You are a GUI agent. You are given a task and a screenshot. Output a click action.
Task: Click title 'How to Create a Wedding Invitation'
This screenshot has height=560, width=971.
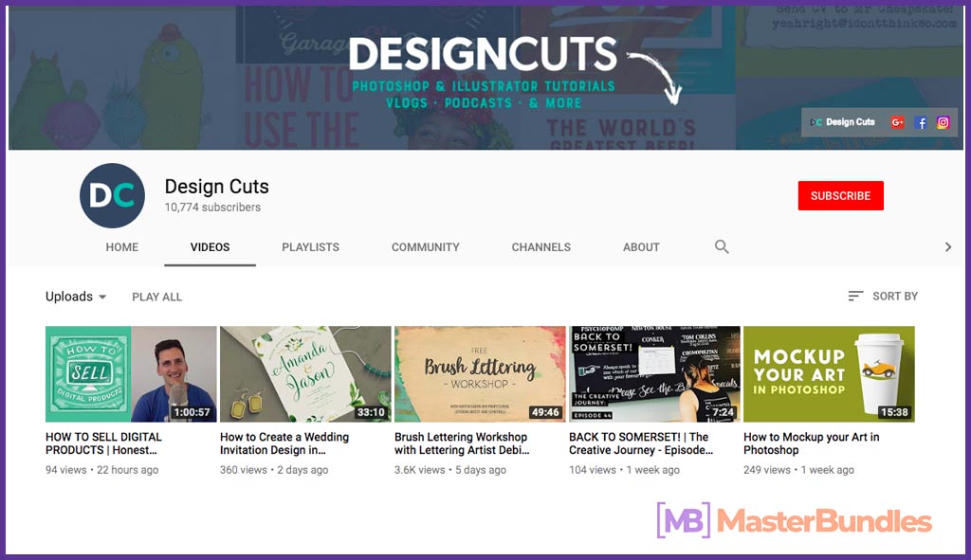click(284, 443)
